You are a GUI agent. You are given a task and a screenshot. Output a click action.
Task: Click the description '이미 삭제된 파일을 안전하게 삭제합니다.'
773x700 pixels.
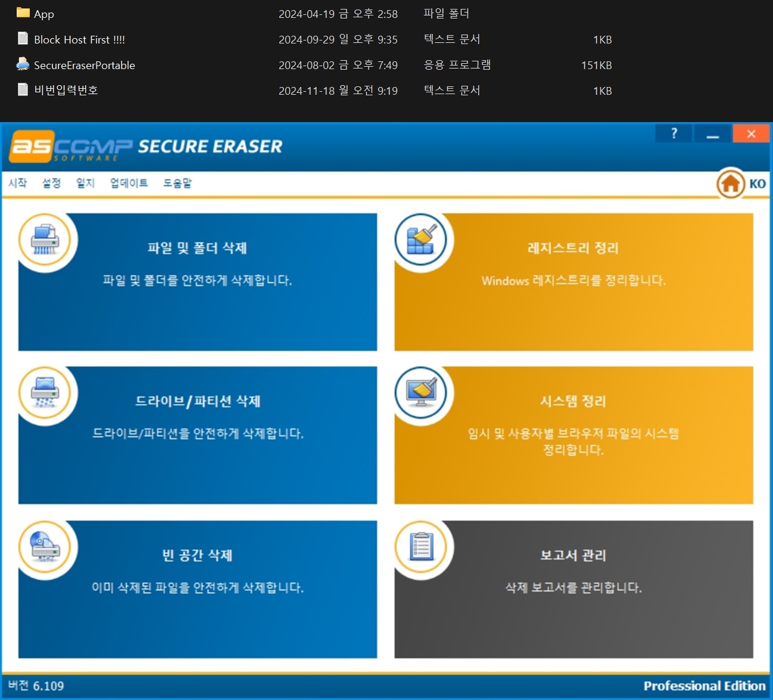198,587
